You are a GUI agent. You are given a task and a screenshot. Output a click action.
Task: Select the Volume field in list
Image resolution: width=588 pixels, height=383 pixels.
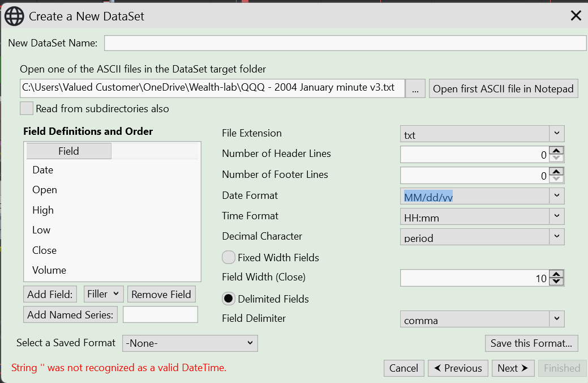click(x=49, y=270)
